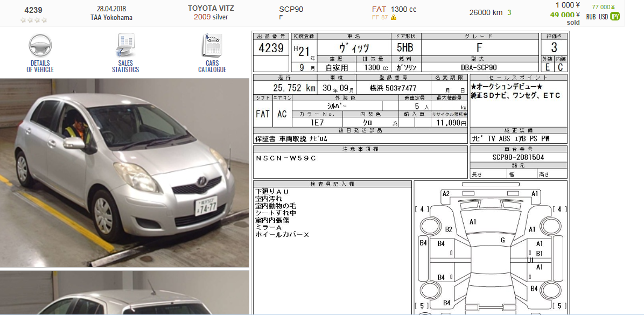
Task: Open Sales Statistics chart icon
Action: (125, 45)
